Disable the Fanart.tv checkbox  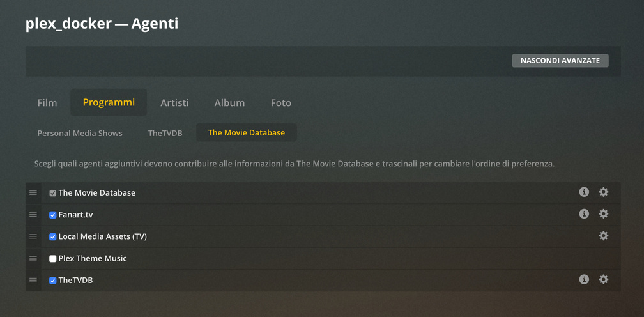click(x=53, y=215)
